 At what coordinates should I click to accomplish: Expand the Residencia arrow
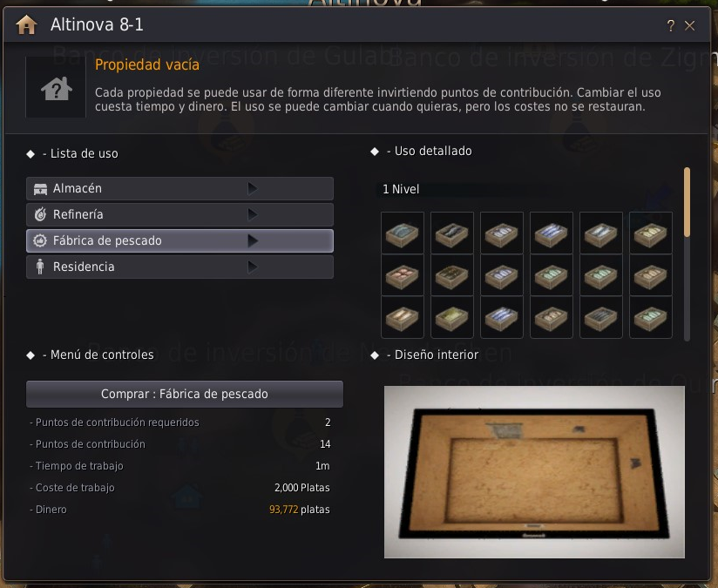pos(253,267)
